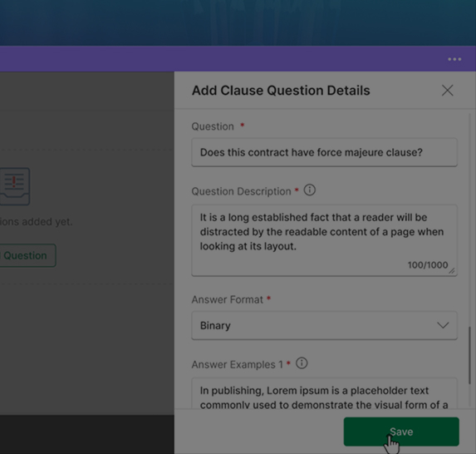Close the Add Clause Question Details panel
This screenshot has height=454, width=476.
click(448, 91)
